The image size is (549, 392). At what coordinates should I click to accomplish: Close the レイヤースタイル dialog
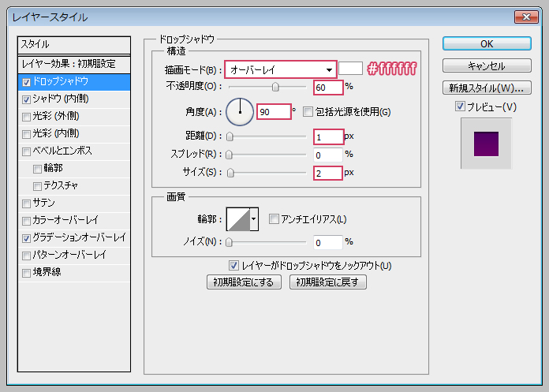pos(526,17)
